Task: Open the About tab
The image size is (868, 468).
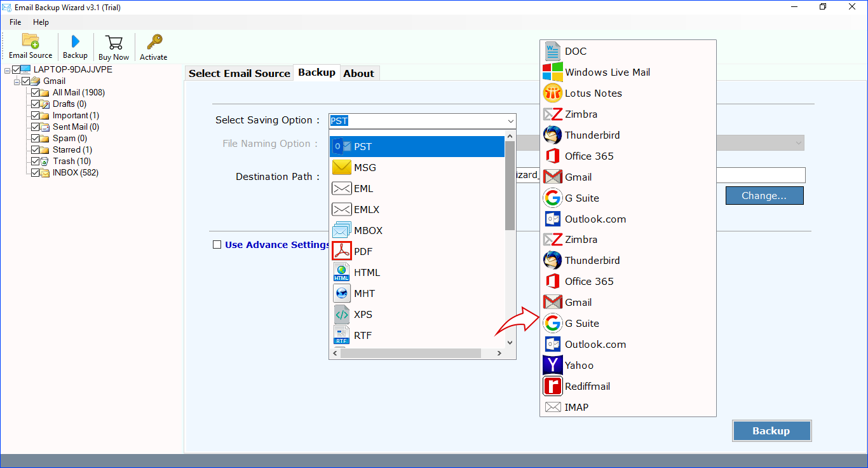Action: 359,73
